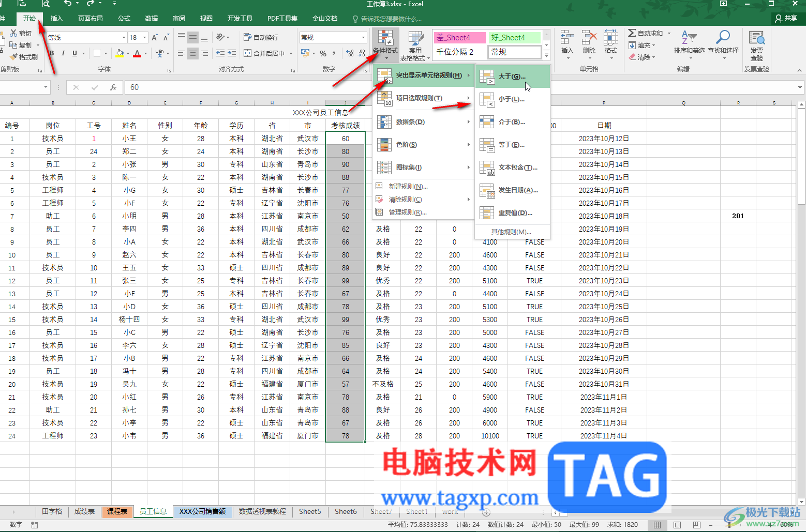
Task: Decrease font size with small A icon
Action: [x=166, y=38]
